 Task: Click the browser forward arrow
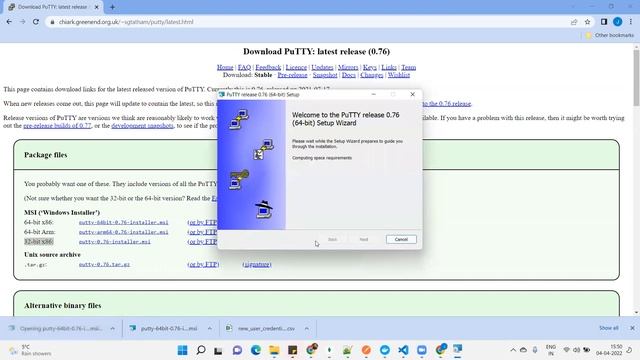coord(22,22)
